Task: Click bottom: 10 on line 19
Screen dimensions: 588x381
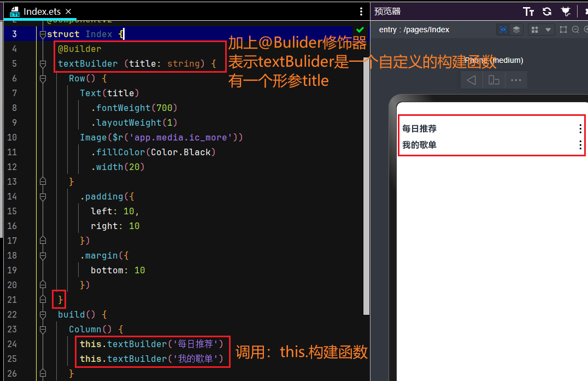Action: point(117,271)
